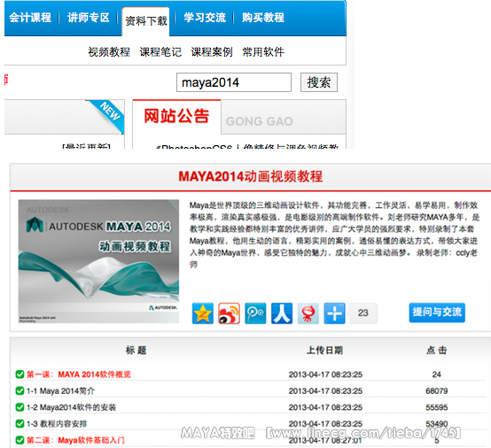
Task: Click the 点击 column header
Action: point(437,350)
